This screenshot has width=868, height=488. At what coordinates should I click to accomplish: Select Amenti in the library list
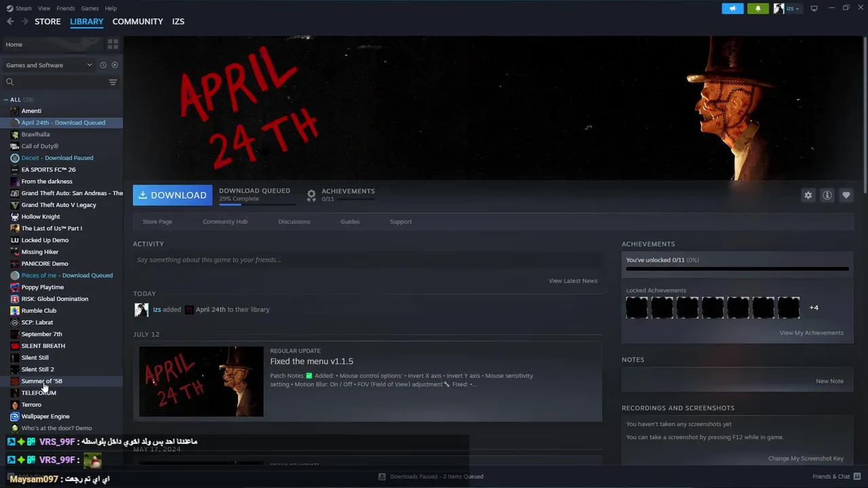pos(31,111)
